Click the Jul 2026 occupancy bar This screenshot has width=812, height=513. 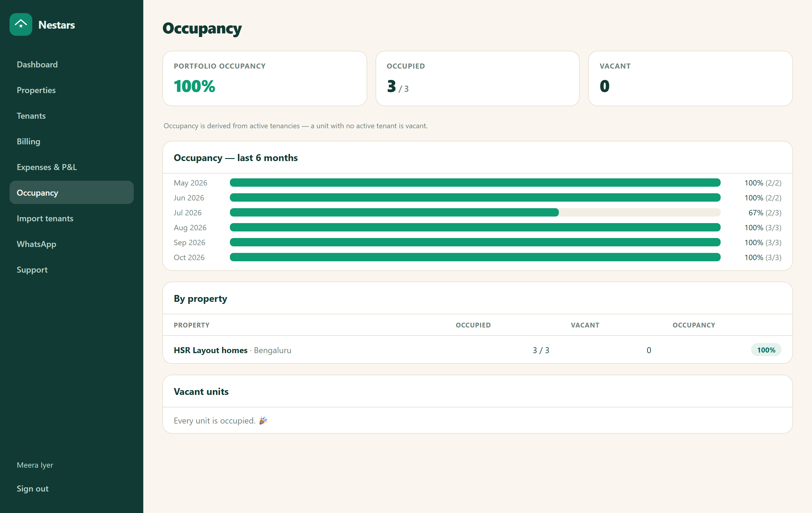pos(475,213)
